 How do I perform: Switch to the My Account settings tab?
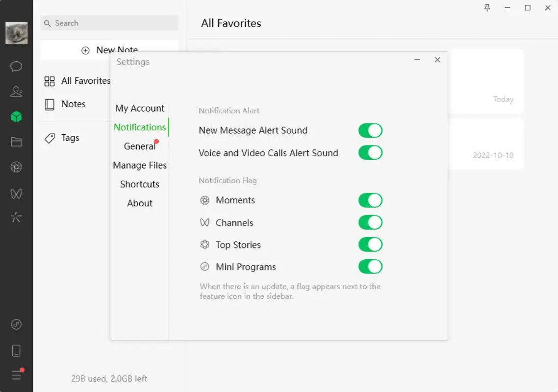pos(139,108)
